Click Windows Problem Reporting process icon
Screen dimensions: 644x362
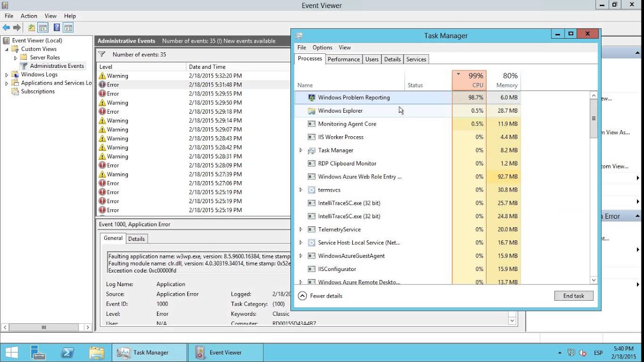[x=311, y=98]
